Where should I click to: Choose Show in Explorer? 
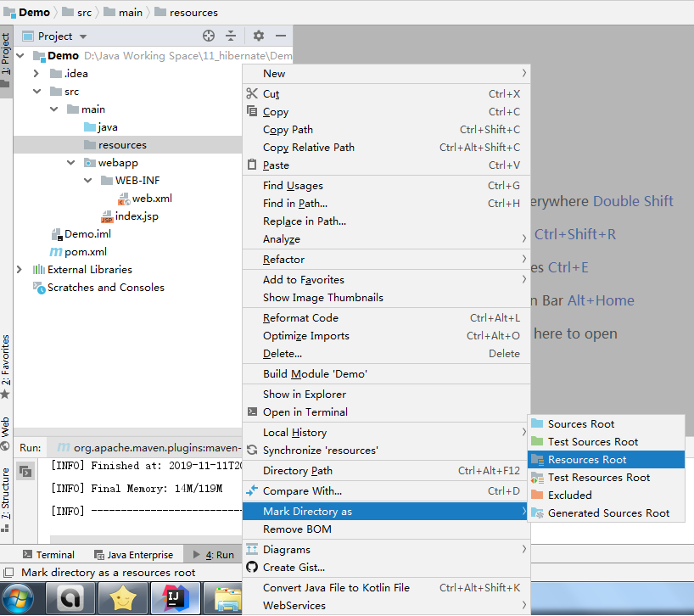386,395
